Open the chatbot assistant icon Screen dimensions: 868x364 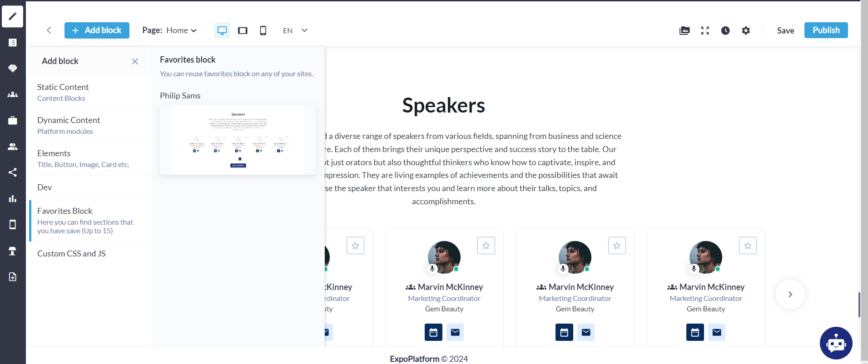pos(836,343)
